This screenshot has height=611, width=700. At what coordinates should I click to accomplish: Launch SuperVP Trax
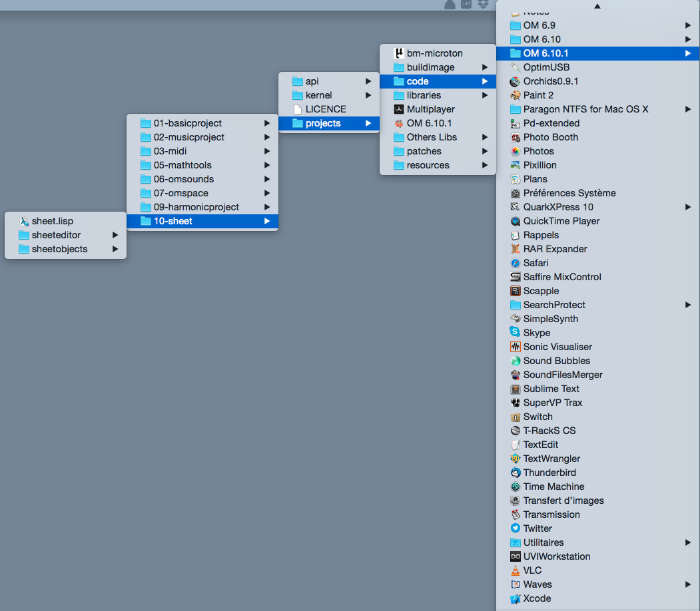pos(597,403)
